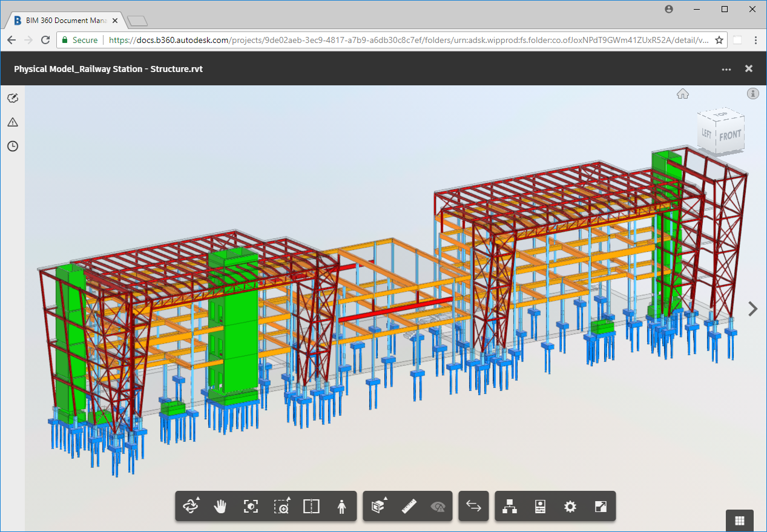Image resolution: width=767 pixels, height=532 pixels.
Task: Activate the Pan hand tool
Action: [x=220, y=507]
